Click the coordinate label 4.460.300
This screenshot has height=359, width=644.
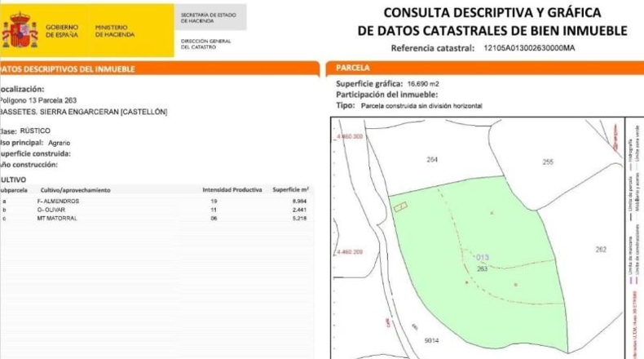click(x=350, y=136)
